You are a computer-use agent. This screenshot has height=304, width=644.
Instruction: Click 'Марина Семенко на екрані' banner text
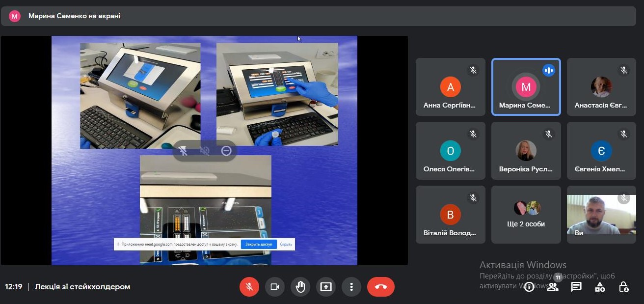tap(74, 16)
